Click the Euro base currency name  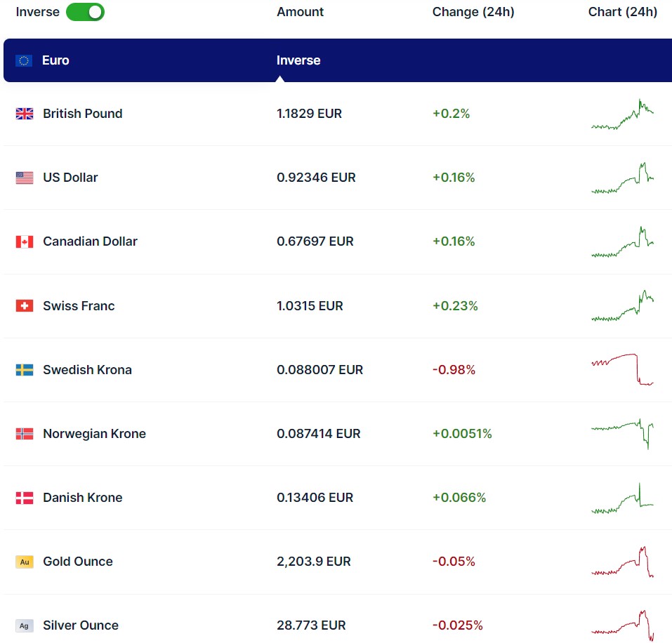tap(55, 60)
